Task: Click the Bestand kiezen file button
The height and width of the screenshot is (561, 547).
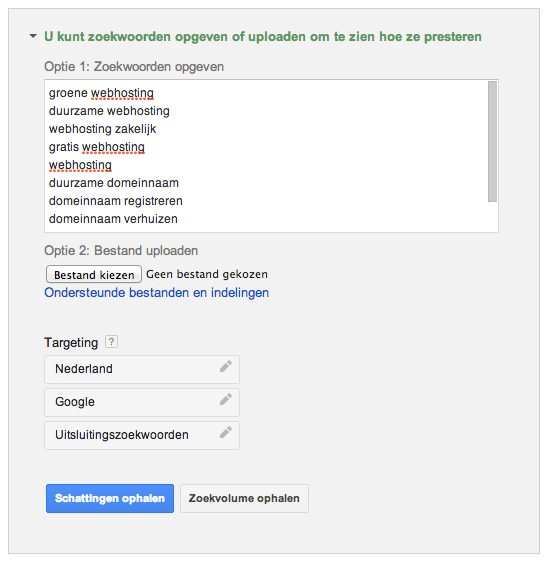Action: [94, 274]
